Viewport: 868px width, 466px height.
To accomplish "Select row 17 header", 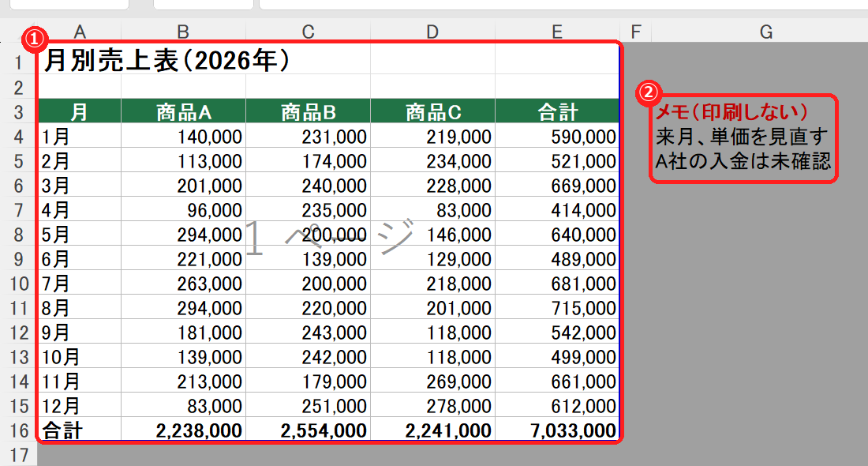I will [x=18, y=455].
